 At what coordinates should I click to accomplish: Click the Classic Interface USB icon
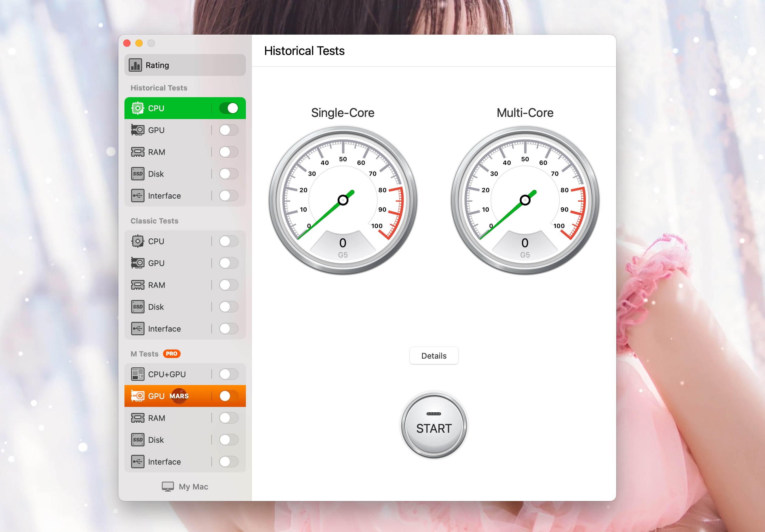138,329
